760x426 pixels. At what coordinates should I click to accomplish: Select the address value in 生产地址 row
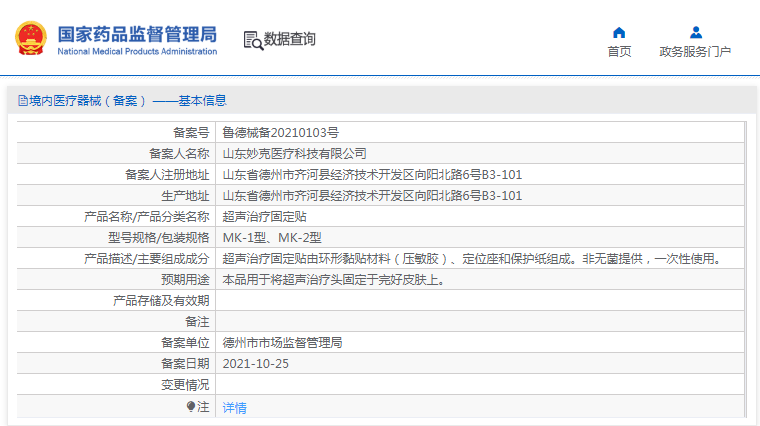[x=372, y=196]
